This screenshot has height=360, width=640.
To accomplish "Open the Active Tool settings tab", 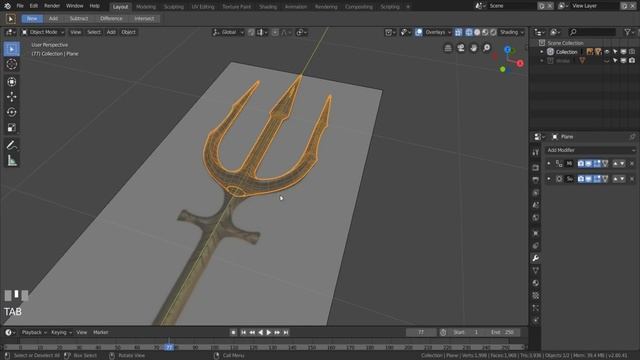I will point(536,152).
